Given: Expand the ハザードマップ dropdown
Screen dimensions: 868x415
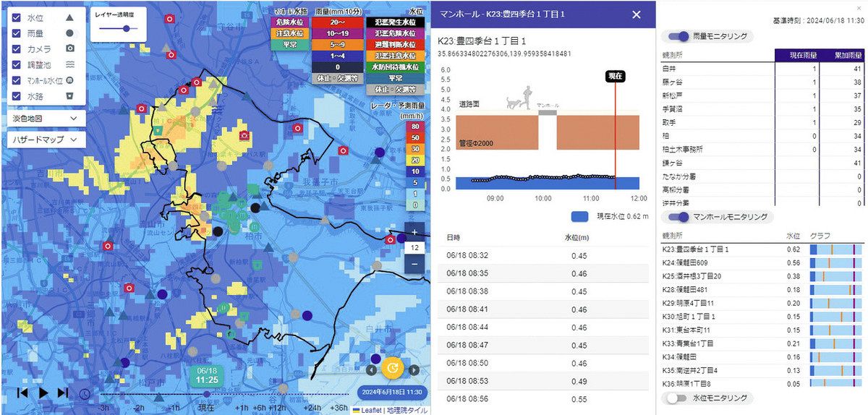Looking at the screenshot, I should (45, 139).
